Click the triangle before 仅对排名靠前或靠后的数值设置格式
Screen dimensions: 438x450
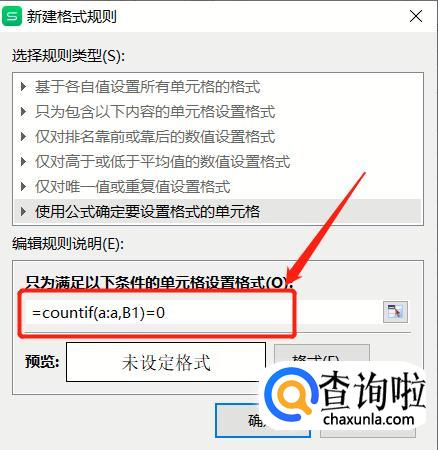pos(23,136)
